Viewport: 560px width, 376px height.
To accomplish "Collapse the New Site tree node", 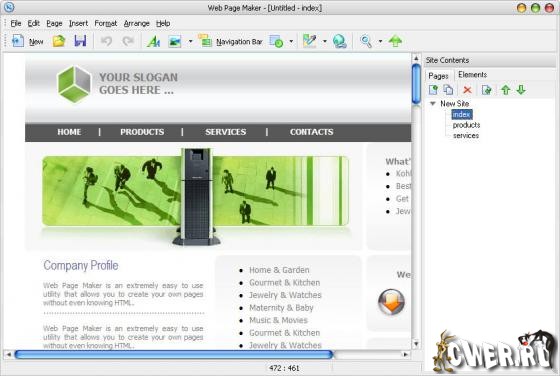I will tap(433, 104).
